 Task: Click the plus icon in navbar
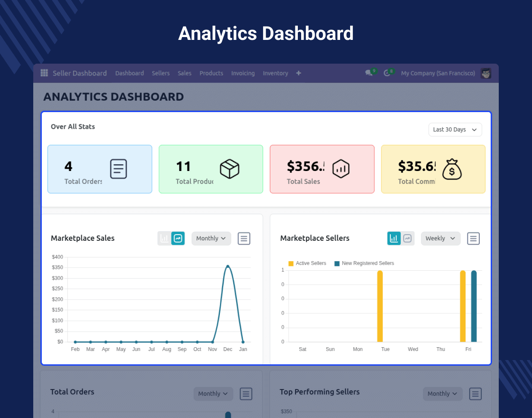coord(299,73)
